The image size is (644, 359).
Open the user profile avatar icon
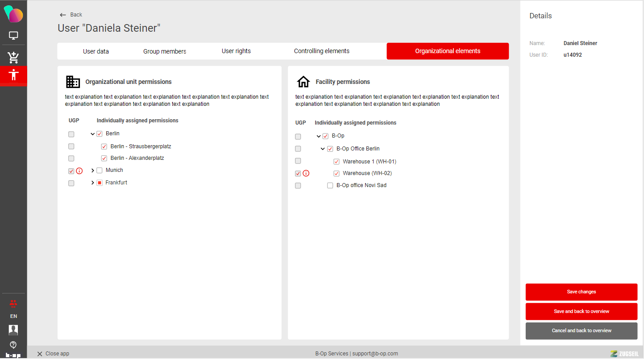(13, 330)
